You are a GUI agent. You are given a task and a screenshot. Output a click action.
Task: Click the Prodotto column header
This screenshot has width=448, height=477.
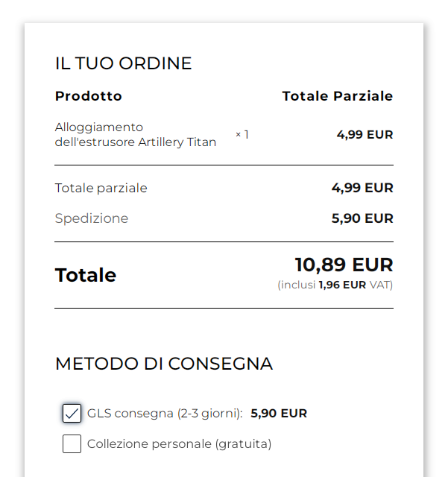point(88,96)
